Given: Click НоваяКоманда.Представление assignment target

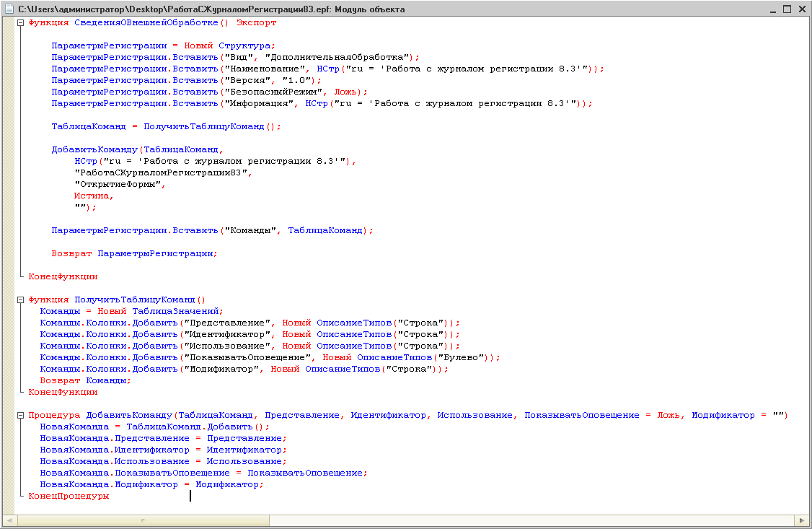Looking at the screenshot, I should pyautogui.click(x=115, y=438).
